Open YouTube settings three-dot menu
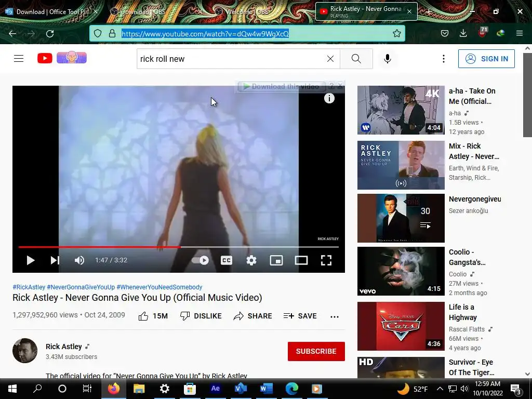The height and width of the screenshot is (399, 532). [444, 59]
